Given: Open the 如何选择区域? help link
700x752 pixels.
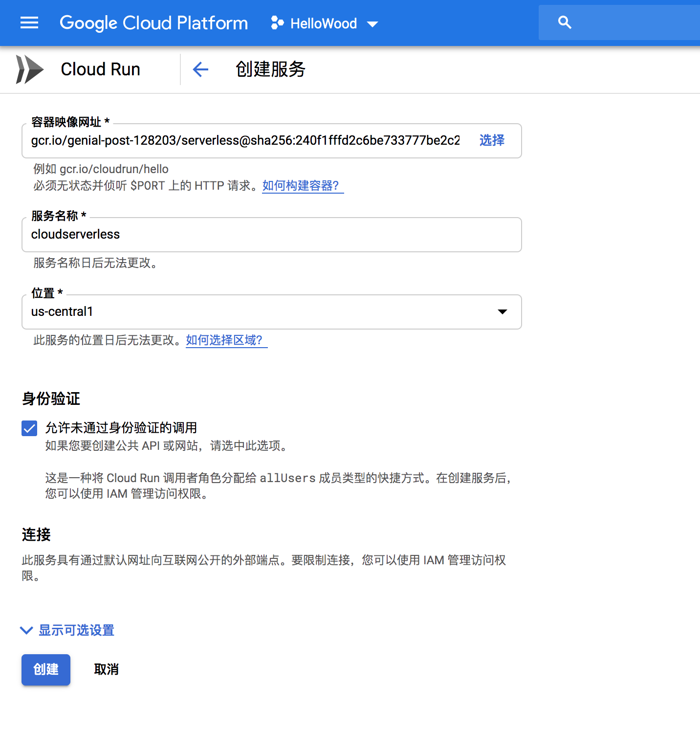Looking at the screenshot, I should [227, 340].
